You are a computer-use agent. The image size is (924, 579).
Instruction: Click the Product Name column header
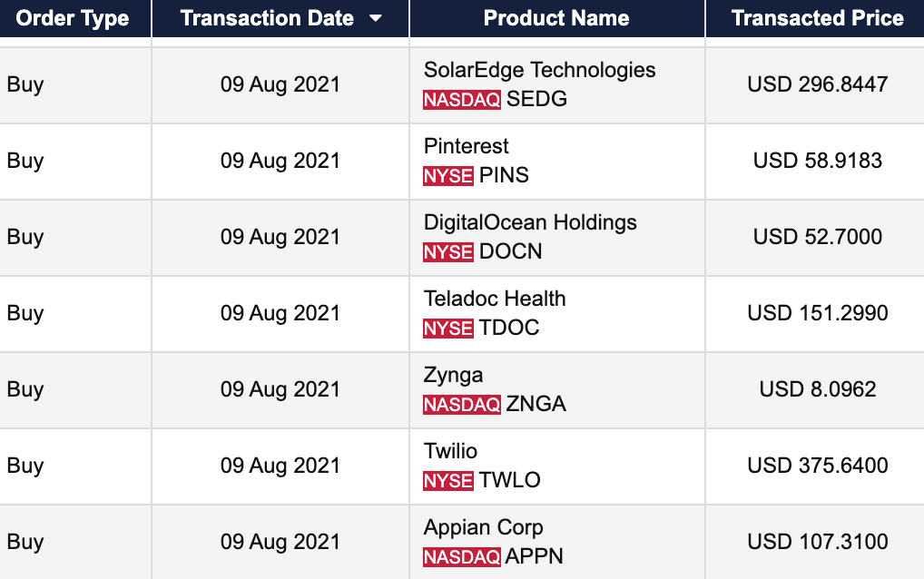click(x=555, y=19)
